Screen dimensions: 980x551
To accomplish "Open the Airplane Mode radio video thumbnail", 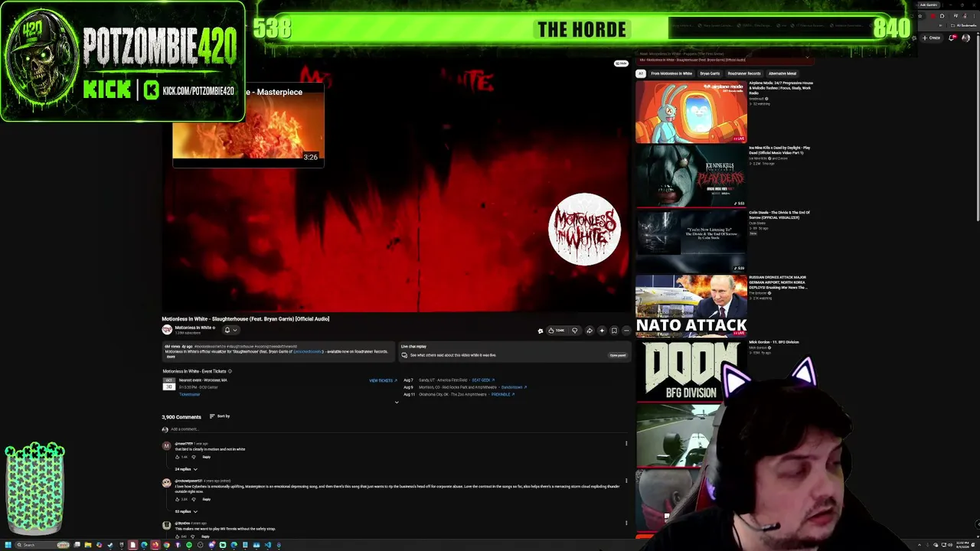I will point(691,112).
